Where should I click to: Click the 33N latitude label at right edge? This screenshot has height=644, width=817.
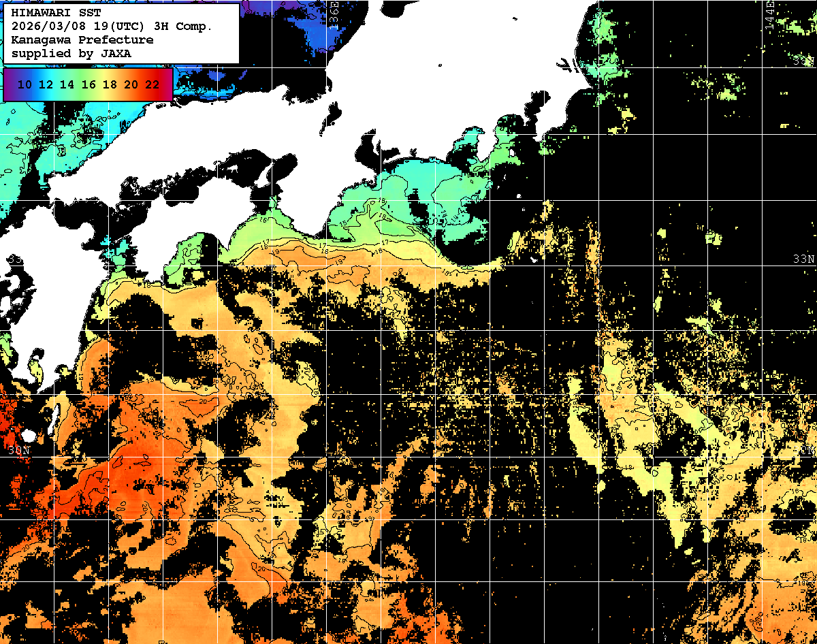[803, 259]
